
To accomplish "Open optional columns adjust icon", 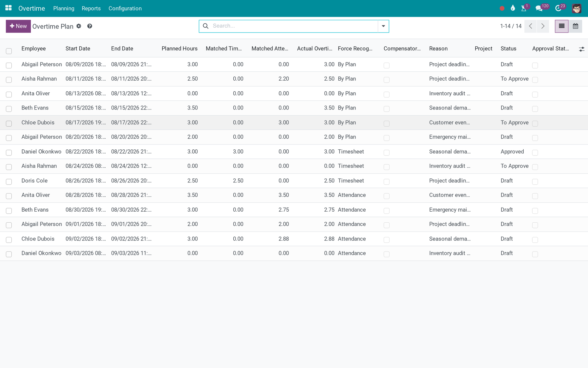I will pyautogui.click(x=582, y=49).
